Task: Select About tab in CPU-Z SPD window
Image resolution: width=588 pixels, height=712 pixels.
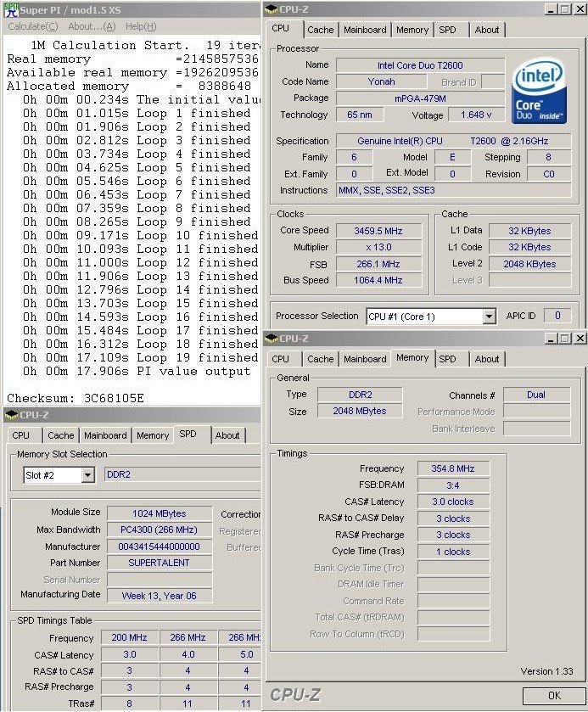Action: [227, 435]
